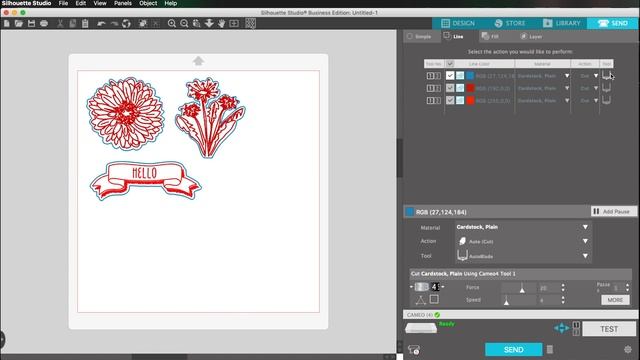Open Action dropdown for dark red row
640x360 pixels.
click(x=596, y=88)
